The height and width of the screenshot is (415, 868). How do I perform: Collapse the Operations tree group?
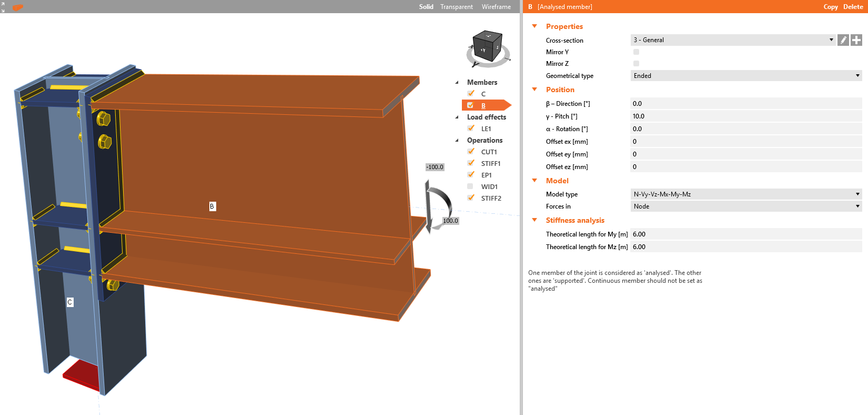click(457, 141)
